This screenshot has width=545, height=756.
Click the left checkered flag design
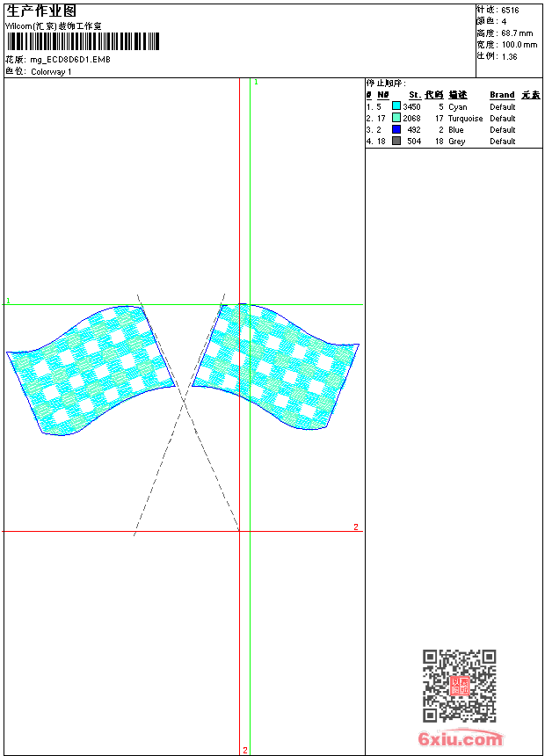tap(90, 369)
